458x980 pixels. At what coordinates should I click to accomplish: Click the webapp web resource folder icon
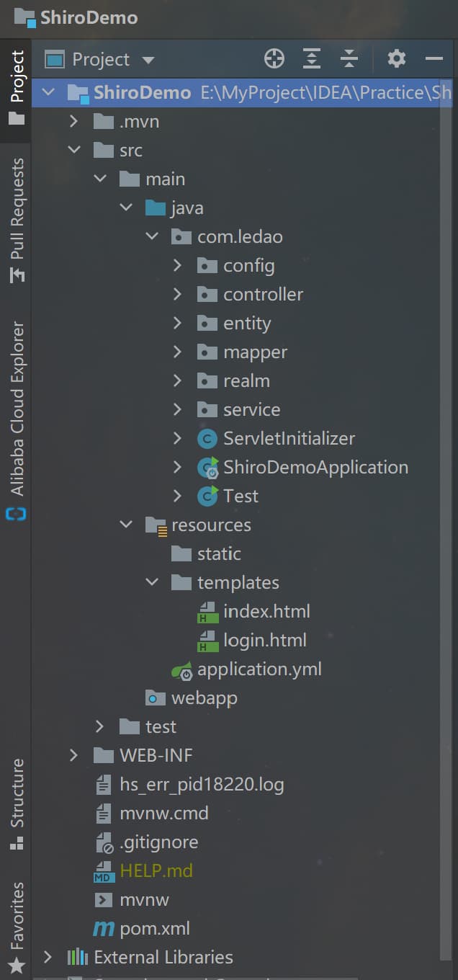coord(156,698)
